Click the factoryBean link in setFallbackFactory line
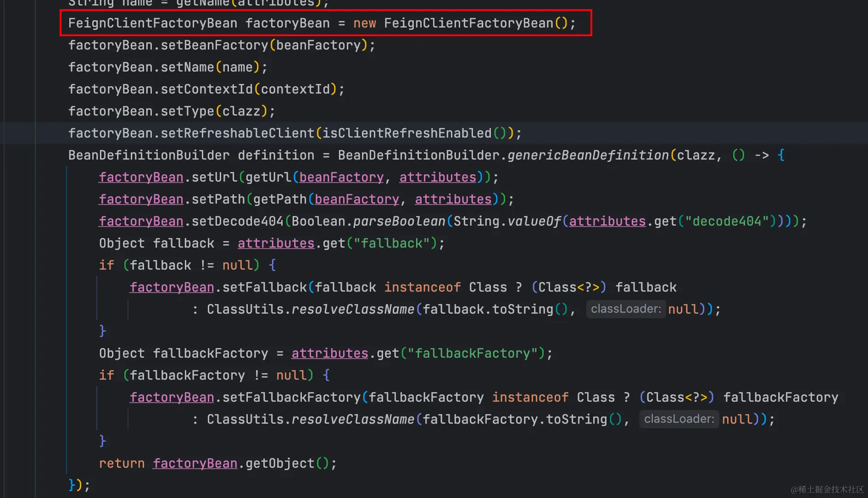 172,397
